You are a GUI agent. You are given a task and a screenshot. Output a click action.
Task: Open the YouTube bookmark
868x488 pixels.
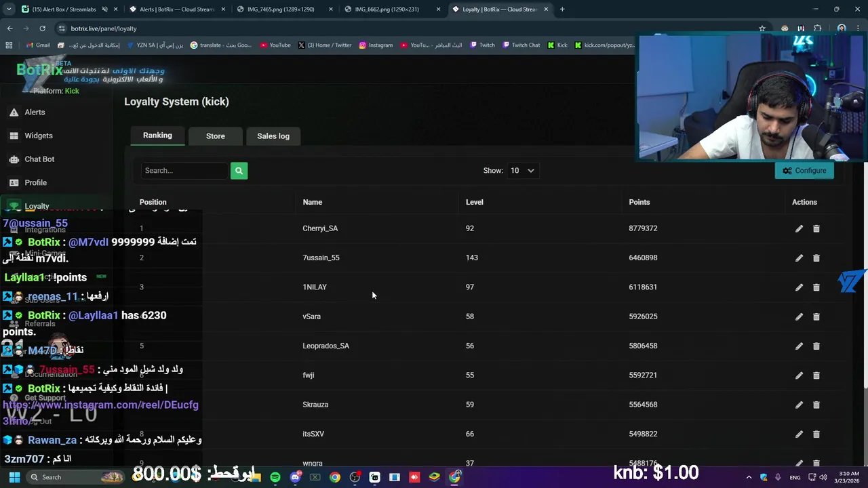coord(275,45)
